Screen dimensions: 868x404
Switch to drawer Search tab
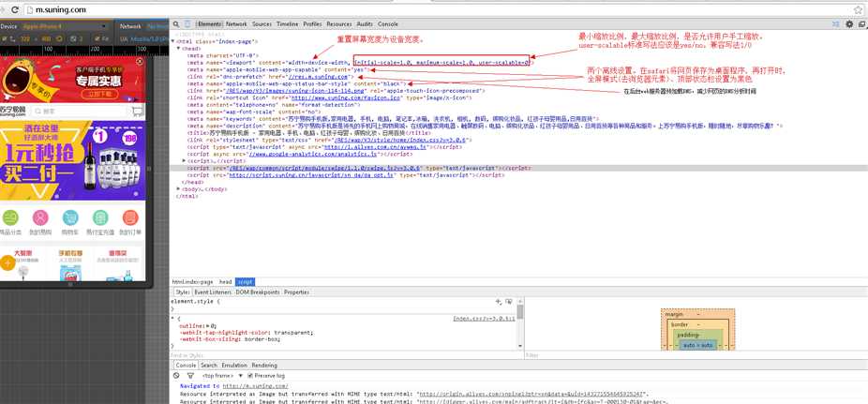209,366
